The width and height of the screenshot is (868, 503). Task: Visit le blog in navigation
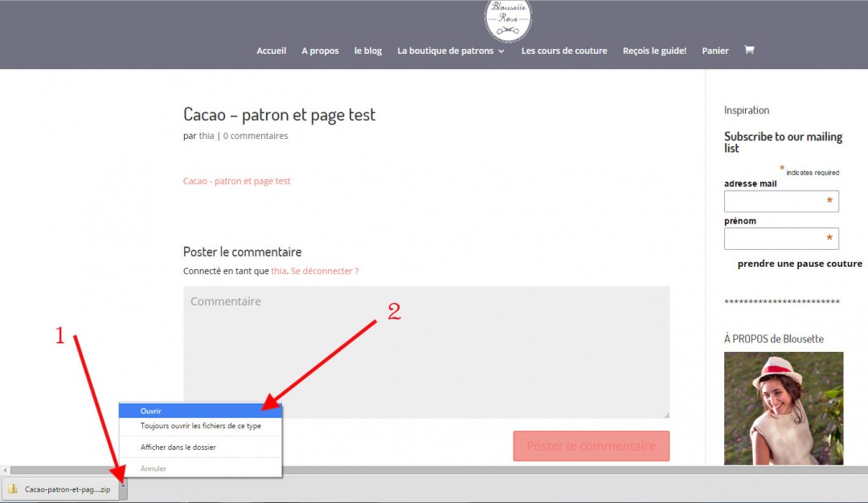[x=368, y=51]
